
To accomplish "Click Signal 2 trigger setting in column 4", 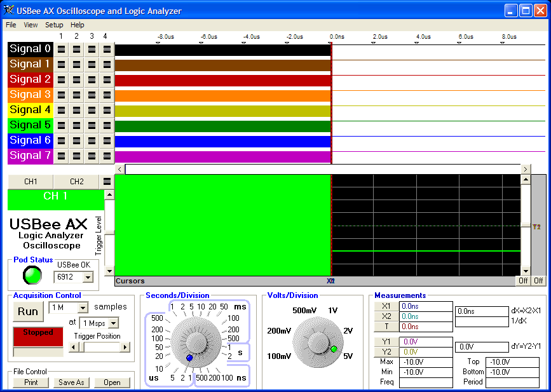I will click(x=107, y=80).
